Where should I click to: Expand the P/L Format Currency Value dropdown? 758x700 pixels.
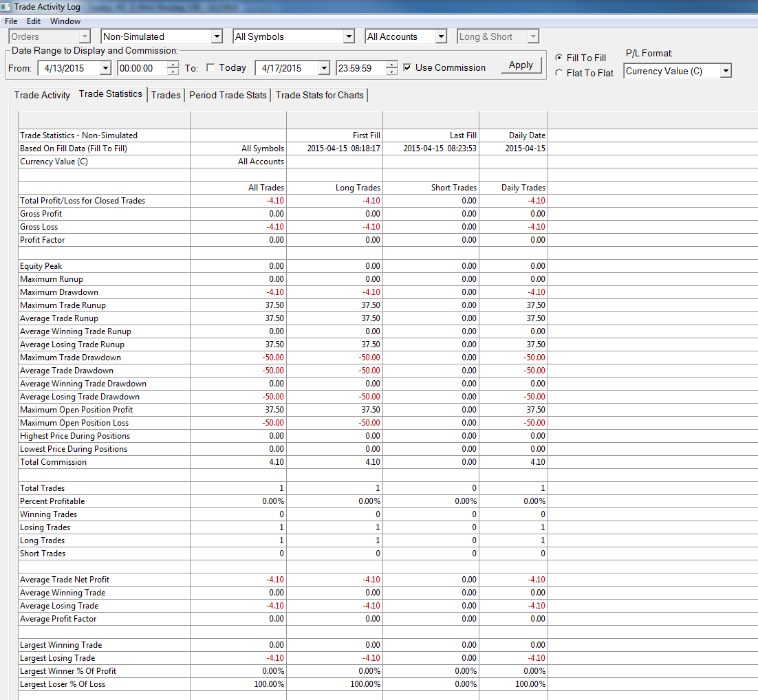click(x=726, y=71)
